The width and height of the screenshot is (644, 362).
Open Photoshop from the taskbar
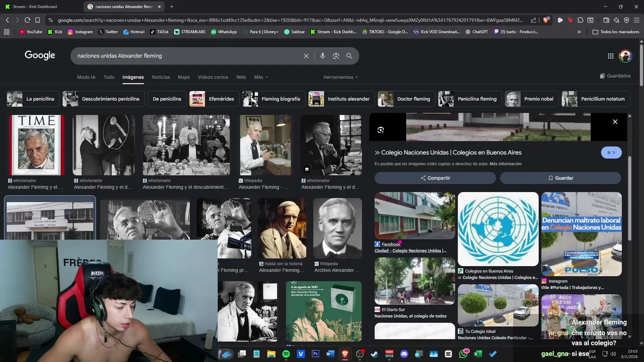315,354
